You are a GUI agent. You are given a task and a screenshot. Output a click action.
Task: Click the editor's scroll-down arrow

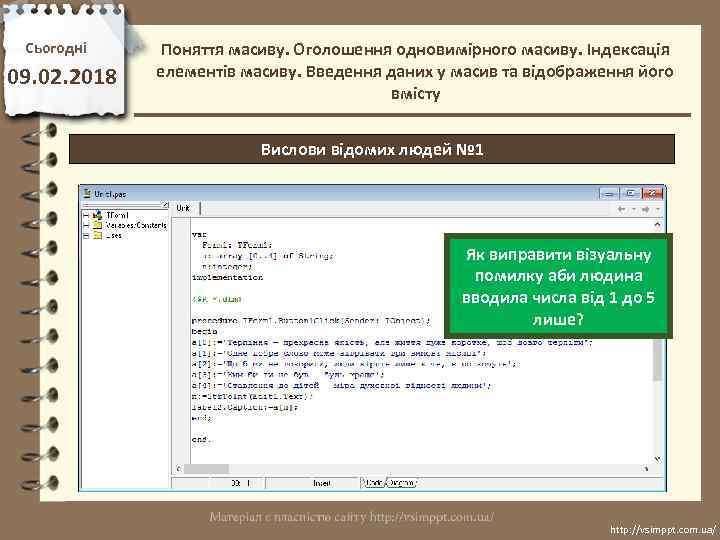[658, 459]
